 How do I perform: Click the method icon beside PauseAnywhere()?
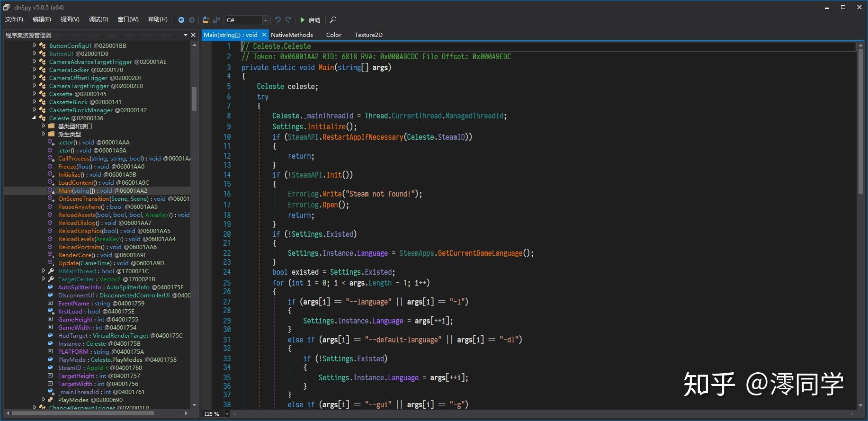coord(51,206)
